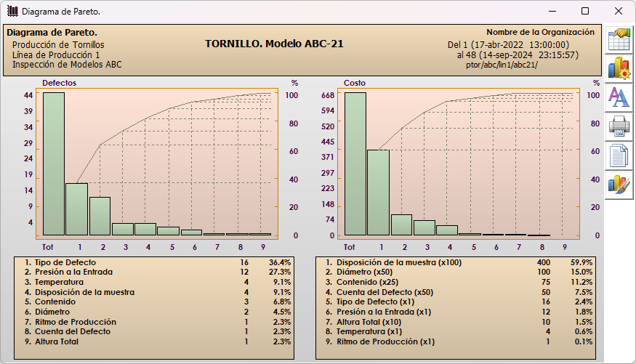Click the tallest Tot bar in Defectos chart
The height and width of the screenshot is (364, 636).
[53, 163]
